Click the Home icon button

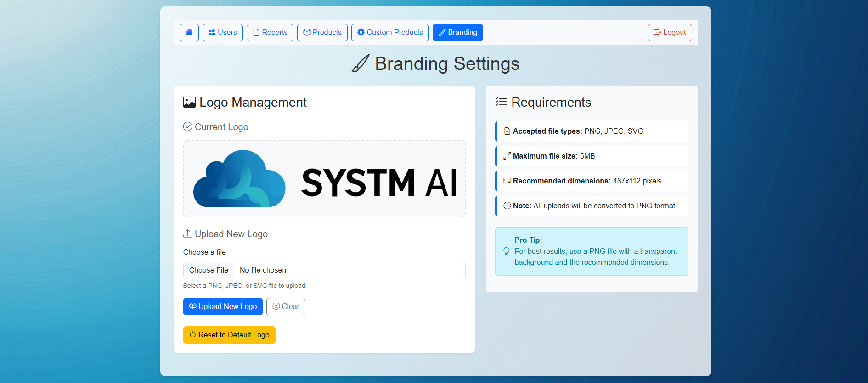(x=189, y=33)
